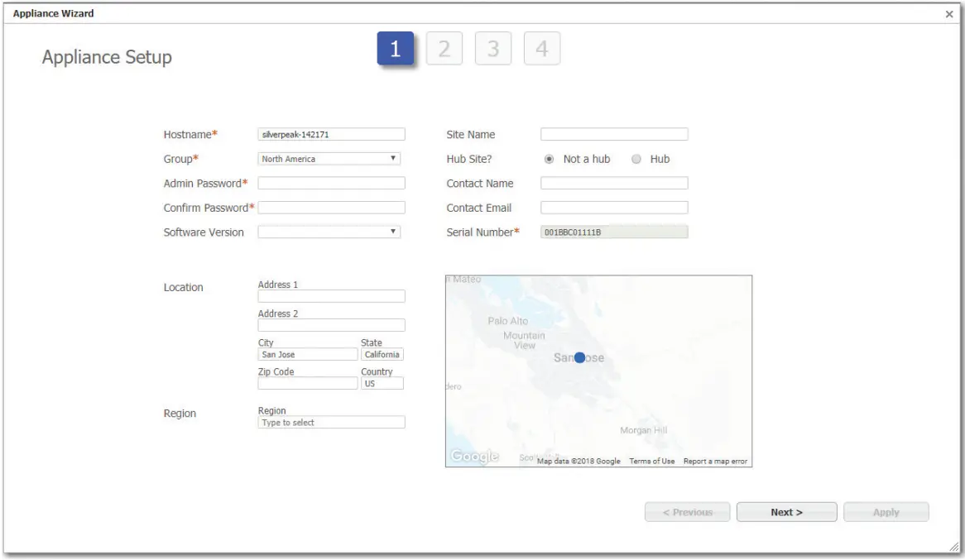Advance to wizard step 2
The width and height of the screenshot is (965, 560).
[445, 49]
